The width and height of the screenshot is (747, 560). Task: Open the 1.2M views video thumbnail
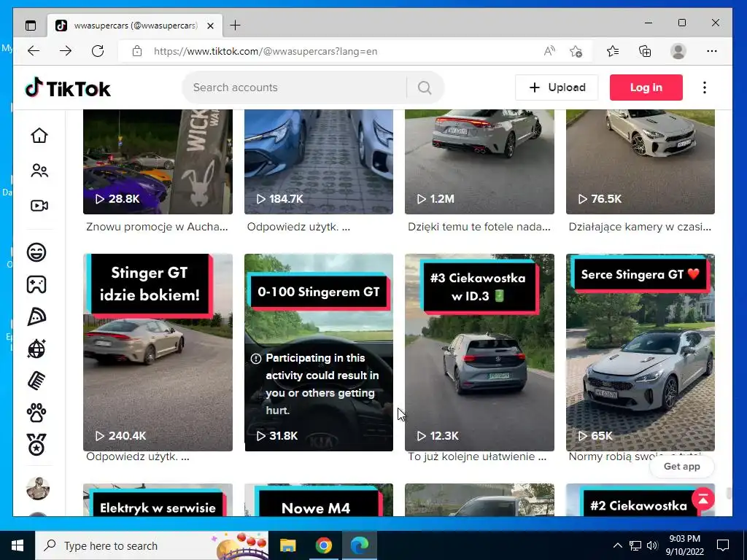pos(479,162)
